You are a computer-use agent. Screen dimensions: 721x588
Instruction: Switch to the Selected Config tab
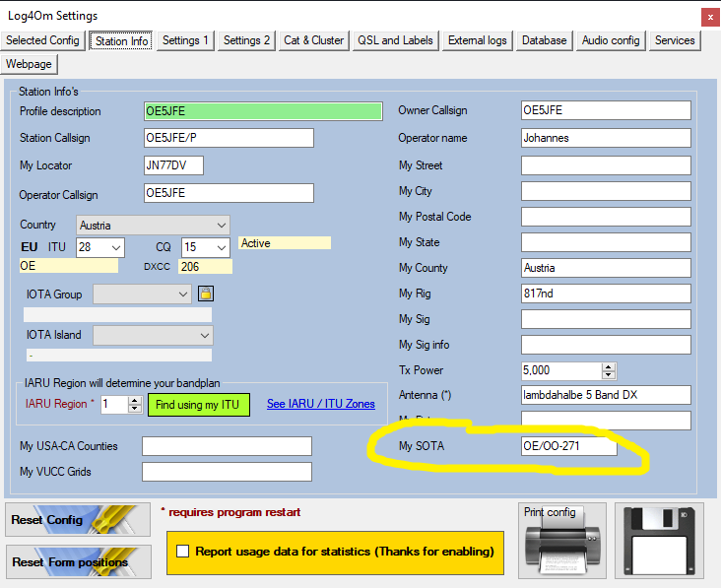point(42,40)
